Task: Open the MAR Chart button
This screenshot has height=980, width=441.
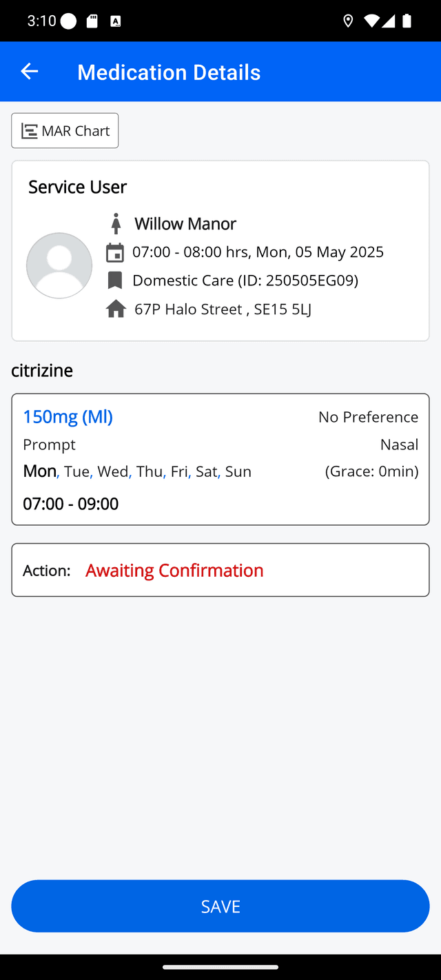Action: [65, 131]
